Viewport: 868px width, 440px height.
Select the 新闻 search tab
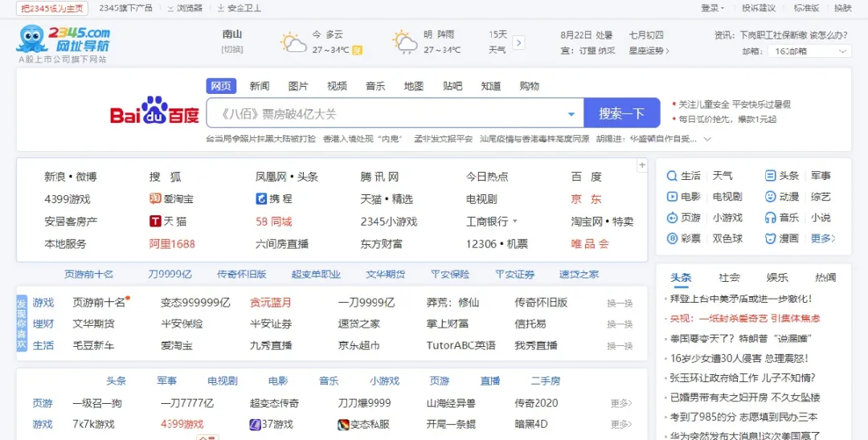point(259,86)
